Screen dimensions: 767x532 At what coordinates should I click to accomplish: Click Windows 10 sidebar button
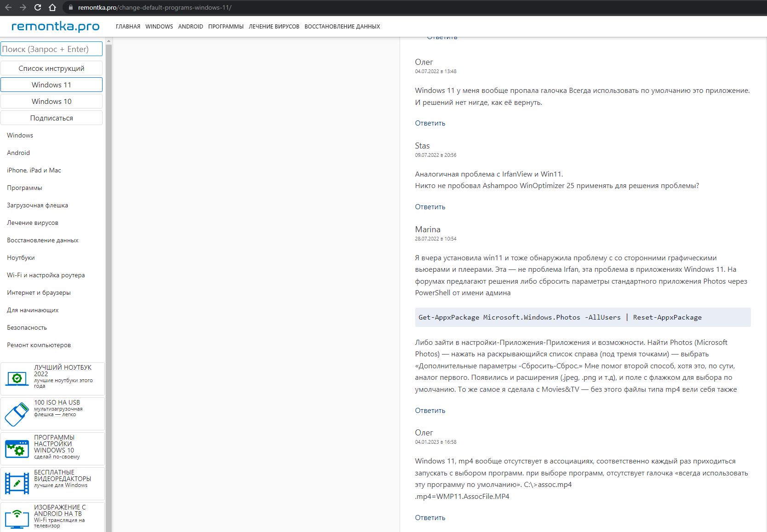click(x=52, y=102)
